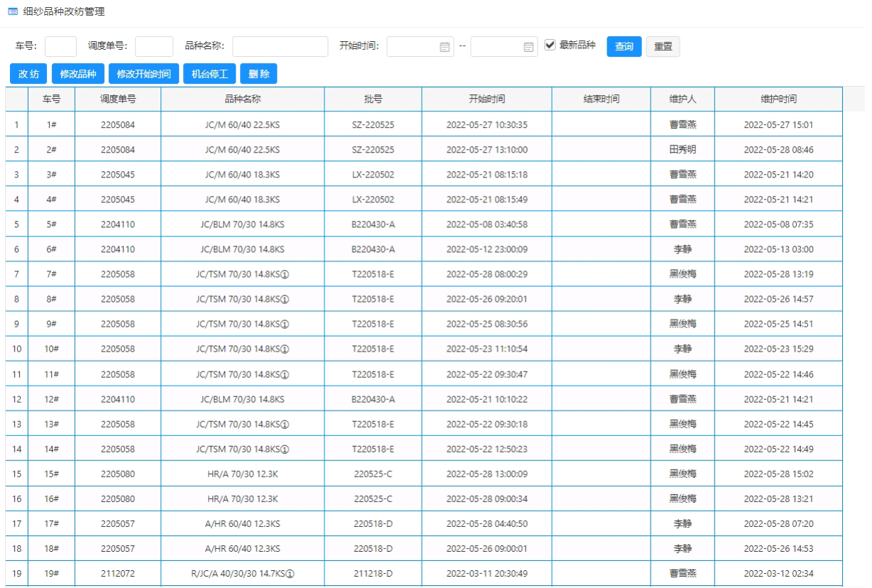Click the 修改开始时间 button
Image resolution: width=872 pixels, height=588 pixels.
144,74
